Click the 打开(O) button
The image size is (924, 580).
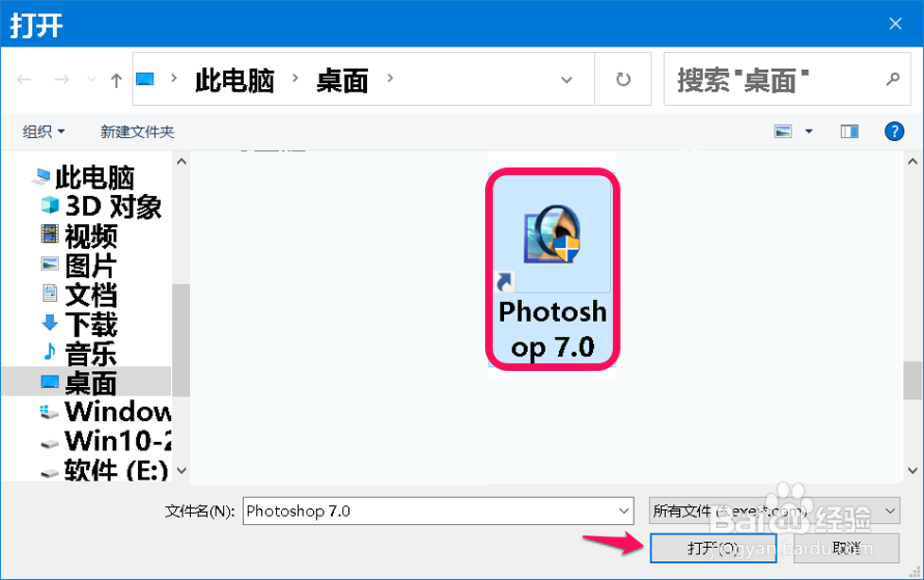coord(713,548)
